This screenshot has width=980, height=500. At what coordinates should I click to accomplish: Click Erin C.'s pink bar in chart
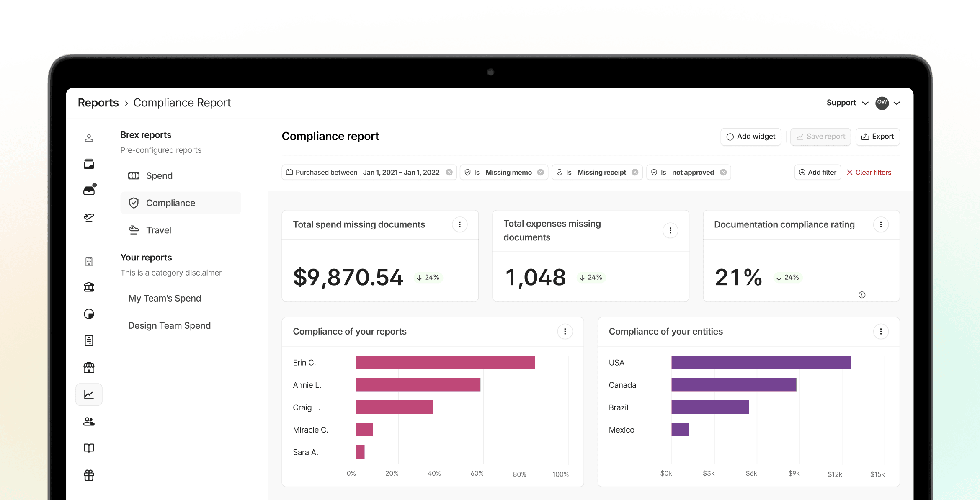[x=445, y=362]
